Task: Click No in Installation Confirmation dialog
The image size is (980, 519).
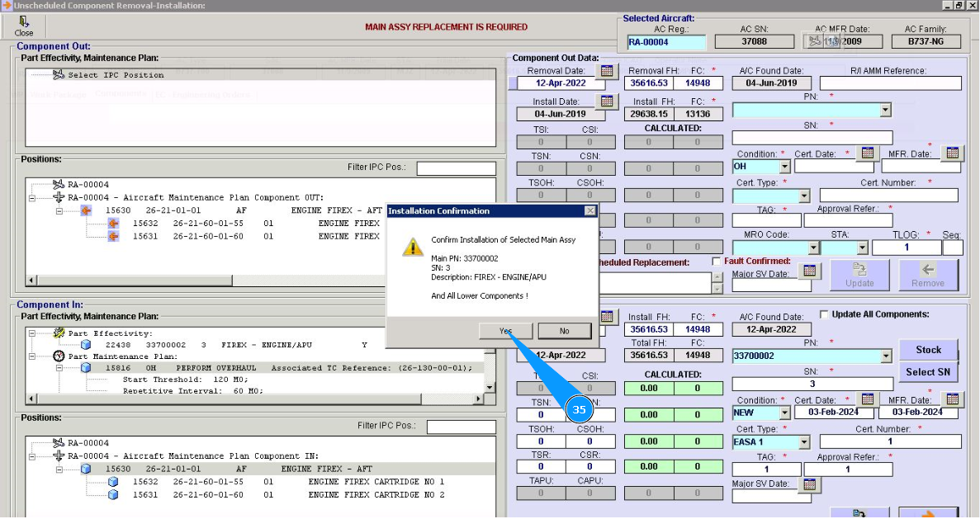Action: (564, 331)
